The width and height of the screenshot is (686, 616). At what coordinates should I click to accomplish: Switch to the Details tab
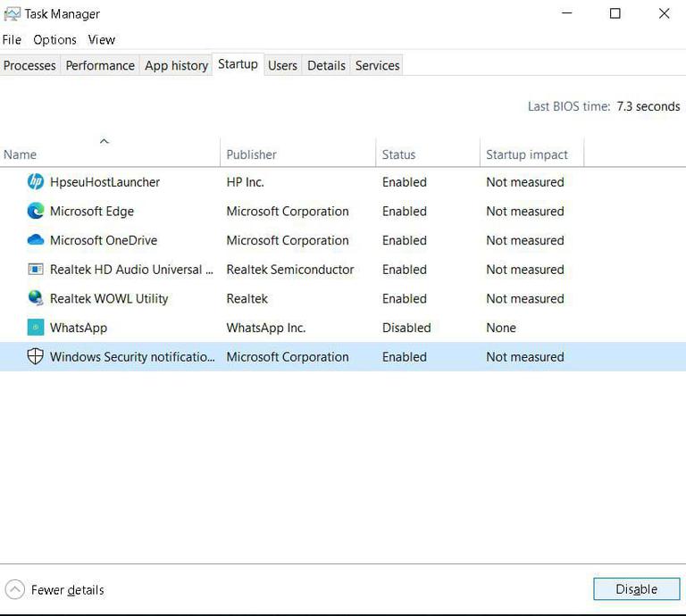[326, 65]
